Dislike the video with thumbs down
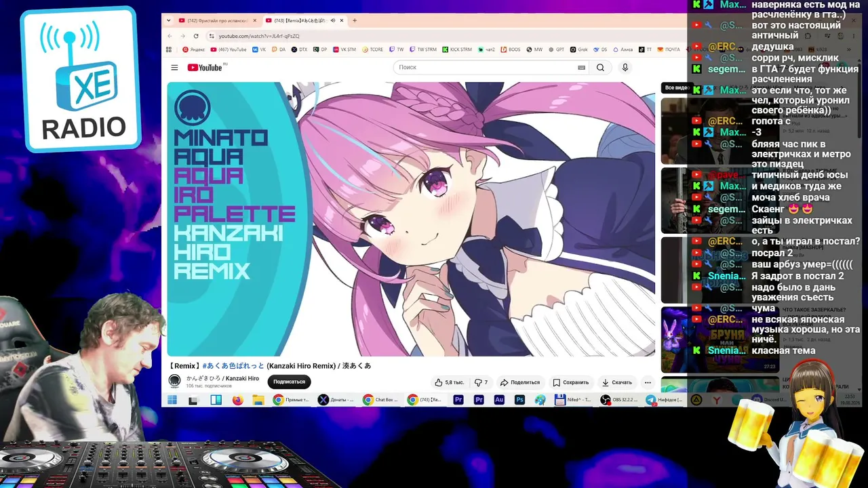Image resolution: width=868 pixels, height=488 pixels. [481, 382]
